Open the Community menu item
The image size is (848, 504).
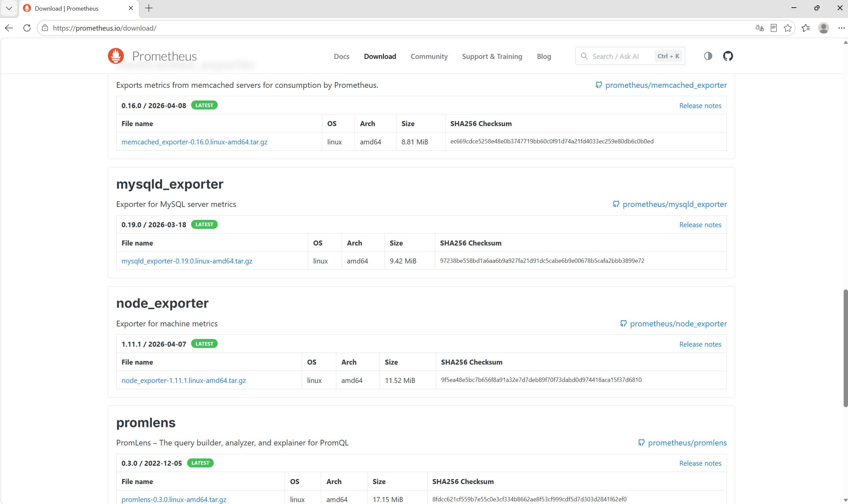[x=429, y=56]
